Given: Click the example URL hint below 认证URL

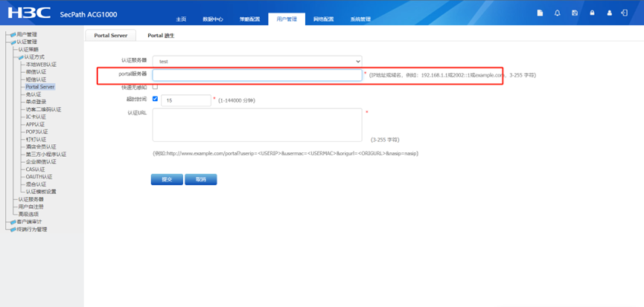Looking at the screenshot, I should click(285, 154).
